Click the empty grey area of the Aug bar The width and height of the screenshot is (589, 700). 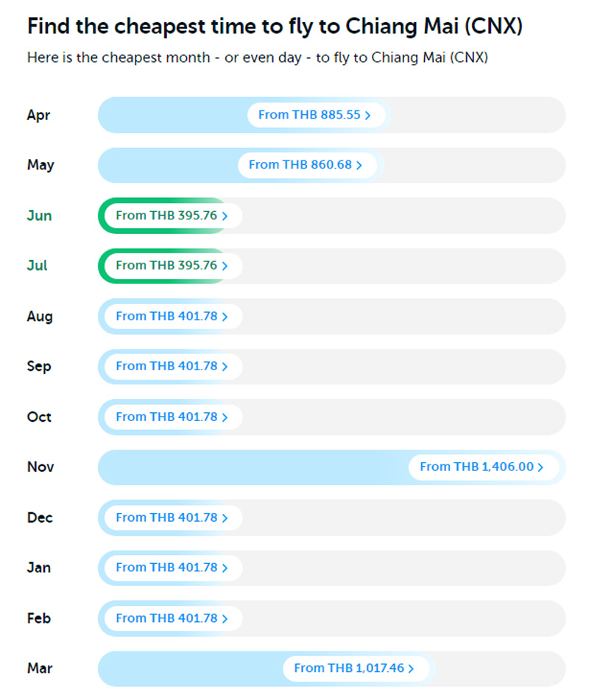coord(405,317)
